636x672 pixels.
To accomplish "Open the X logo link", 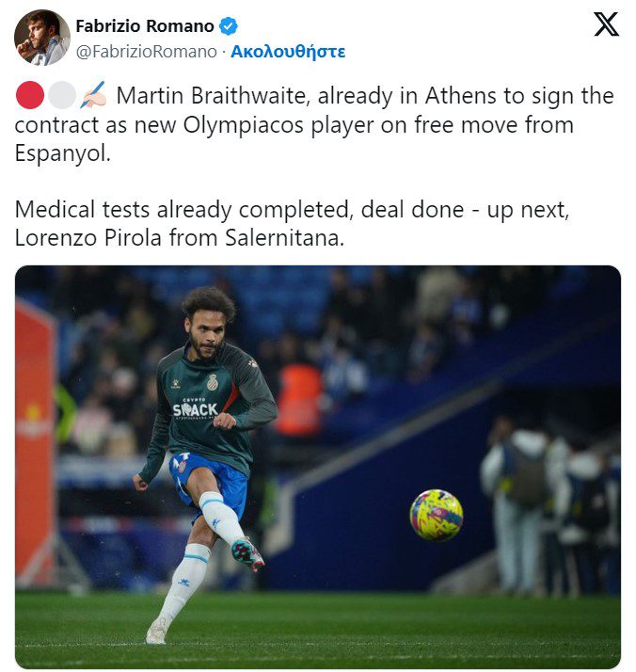I will click(x=606, y=24).
